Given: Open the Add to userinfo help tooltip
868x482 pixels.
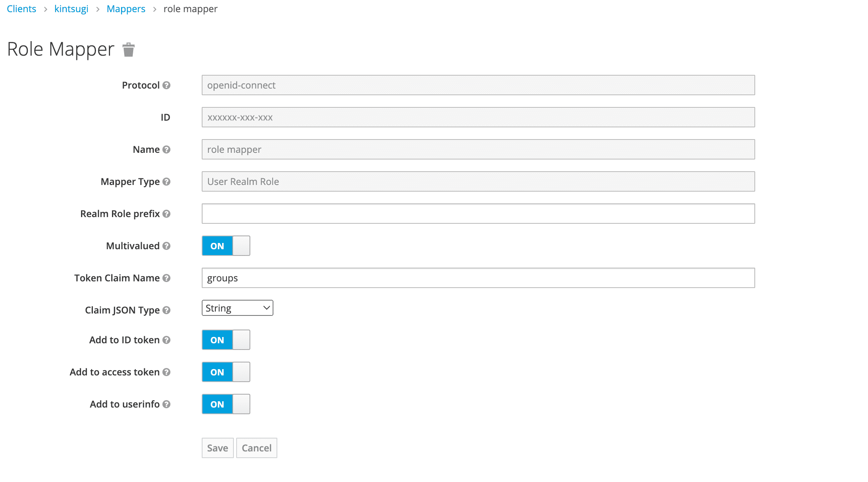Looking at the screenshot, I should (168, 404).
